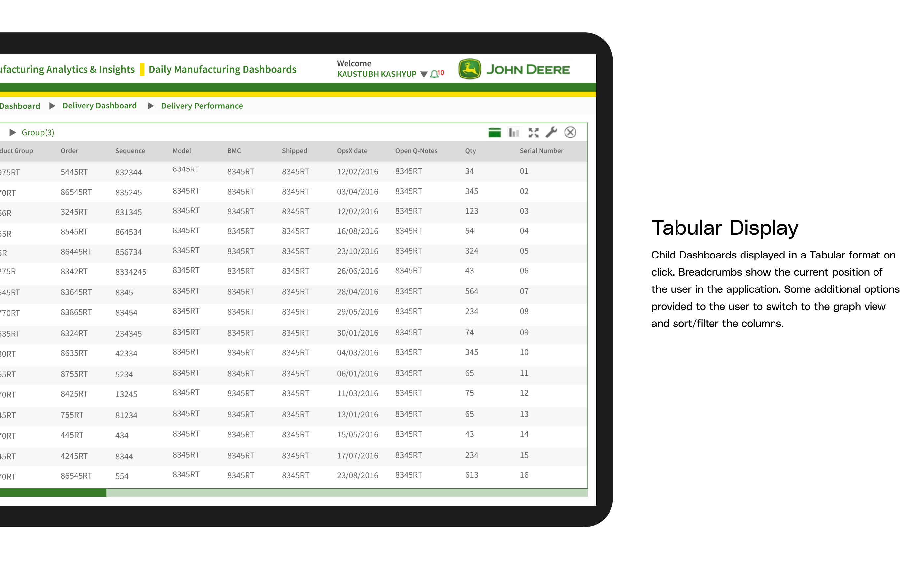Go to Delivery Dashboard breadcrumb
924x577 pixels.
tap(99, 106)
